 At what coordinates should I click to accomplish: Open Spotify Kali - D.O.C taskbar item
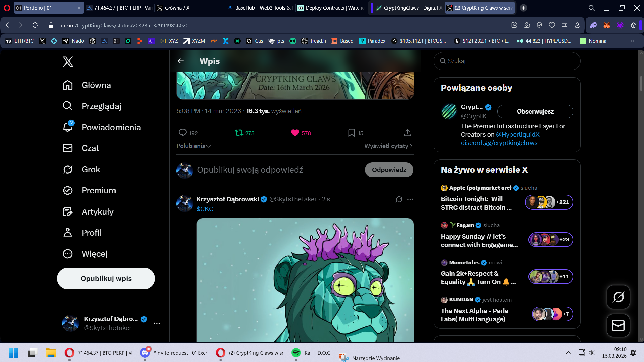point(311,353)
